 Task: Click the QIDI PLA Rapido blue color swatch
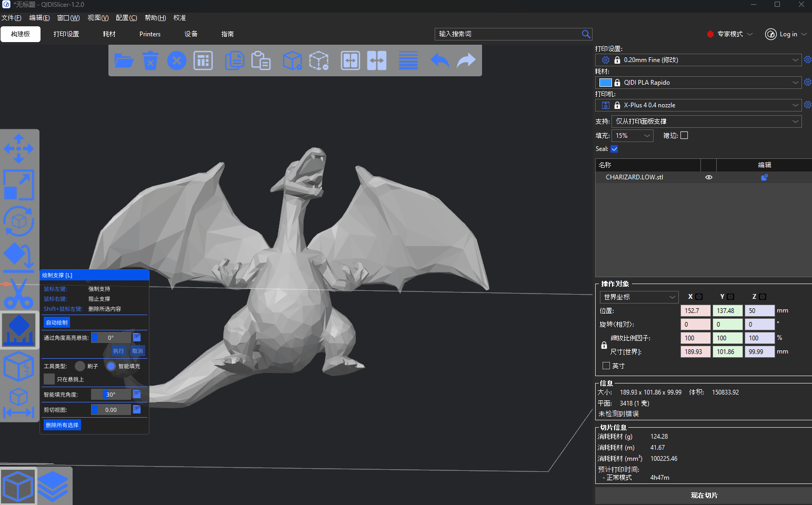pyautogui.click(x=606, y=83)
